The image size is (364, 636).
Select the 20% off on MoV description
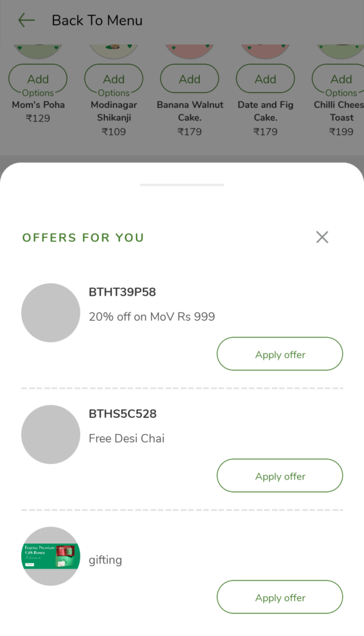point(152,316)
